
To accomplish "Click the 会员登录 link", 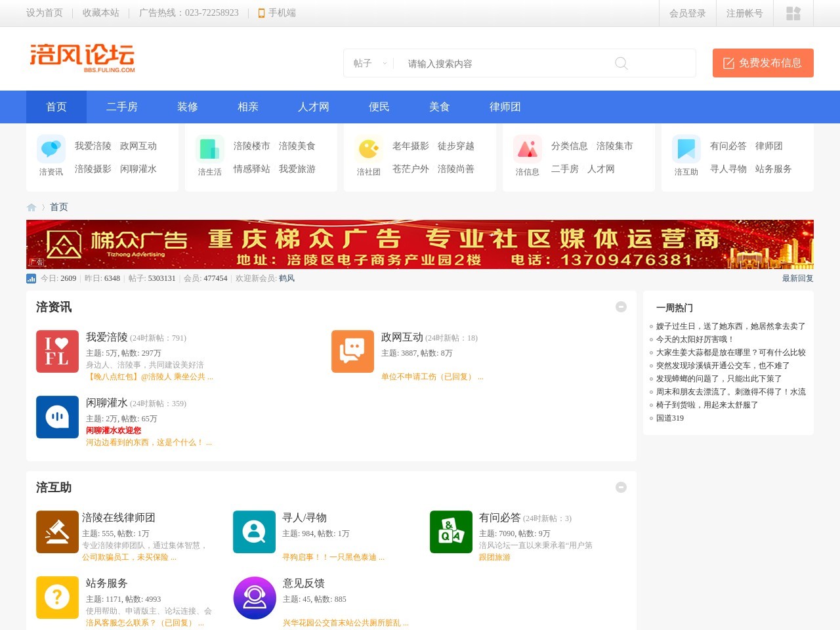I will 688,12.
